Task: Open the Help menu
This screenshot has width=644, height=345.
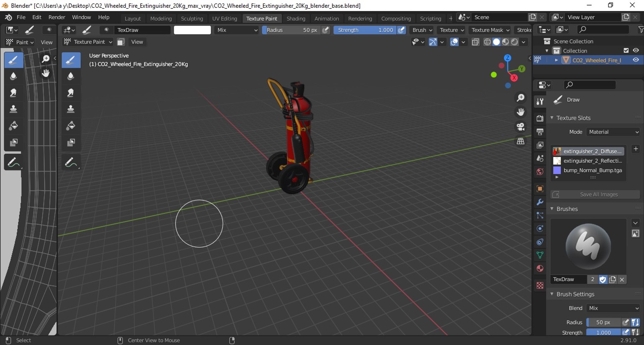Action: [104, 17]
